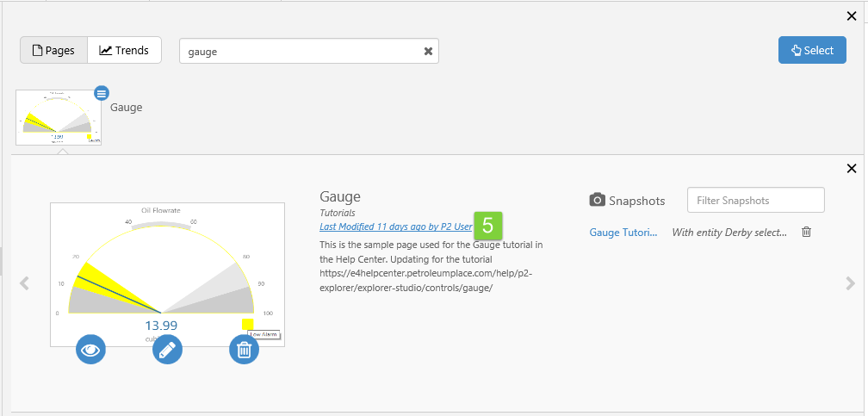This screenshot has height=416, width=868.
Task: Click the Snapshots camera icon
Action: 597,200
